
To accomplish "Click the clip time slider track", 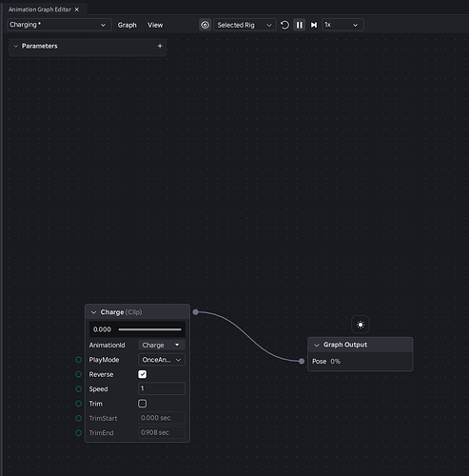I will [149, 329].
